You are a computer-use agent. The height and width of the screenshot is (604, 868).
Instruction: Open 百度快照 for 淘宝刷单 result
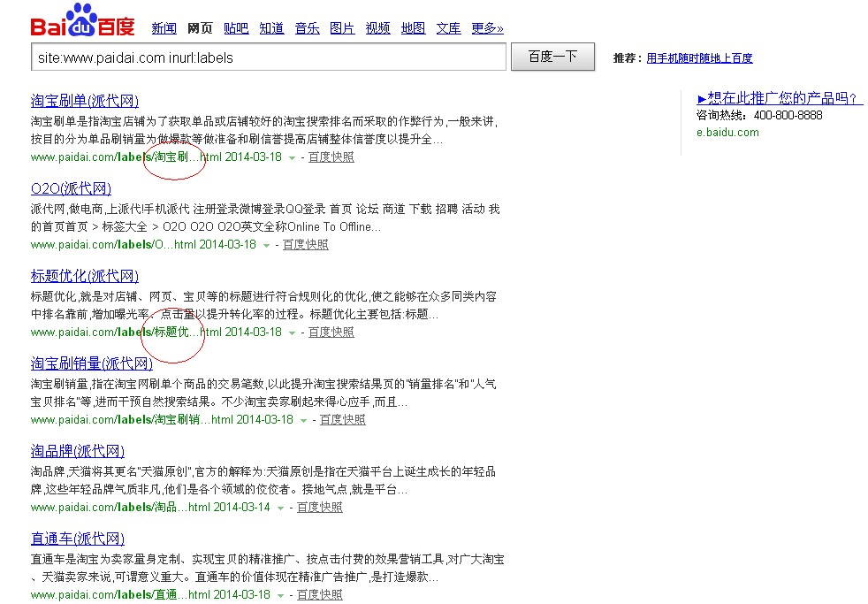tap(331, 157)
